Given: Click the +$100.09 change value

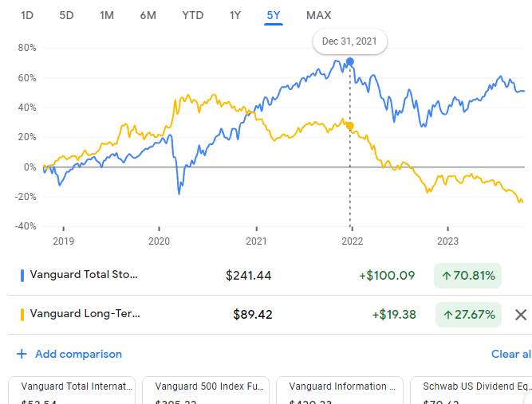Looking at the screenshot, I should (x=387, y=276).
